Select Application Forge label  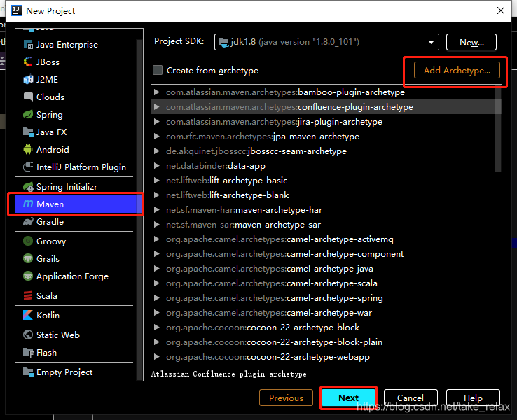tap(73, 276)
